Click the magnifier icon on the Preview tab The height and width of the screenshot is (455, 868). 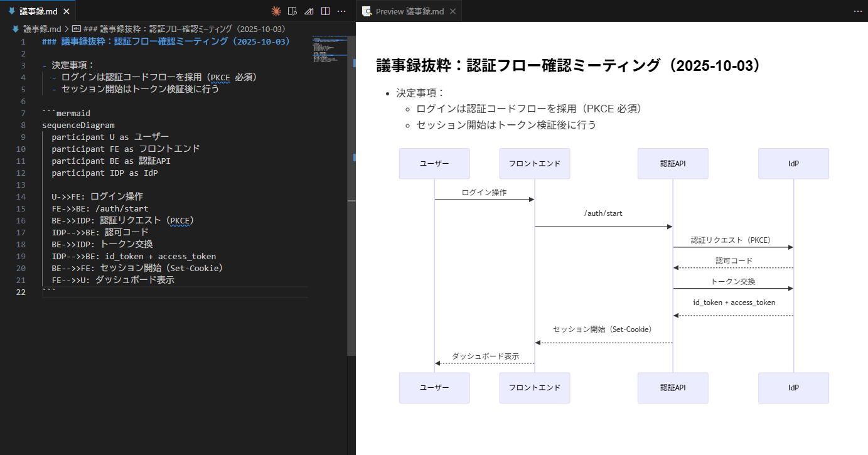click(367, 11)
